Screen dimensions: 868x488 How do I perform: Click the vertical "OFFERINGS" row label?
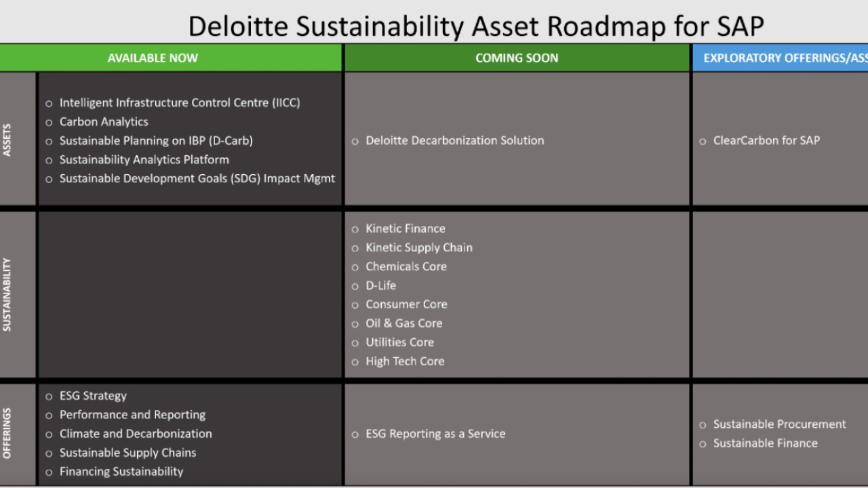[7, 433]
